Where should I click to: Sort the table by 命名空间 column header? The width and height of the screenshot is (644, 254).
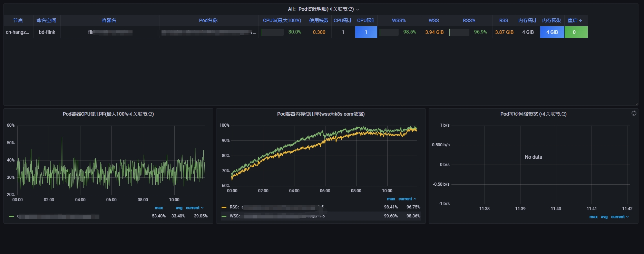pos(47,20)
